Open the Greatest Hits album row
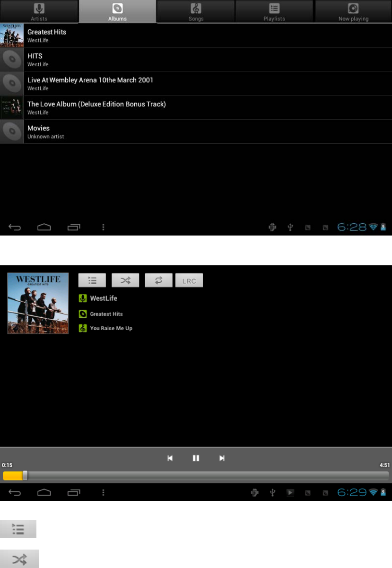 pos(196,35)
